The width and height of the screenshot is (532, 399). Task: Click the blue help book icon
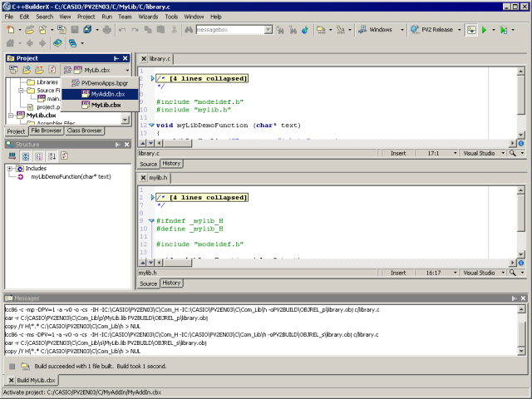57,43
